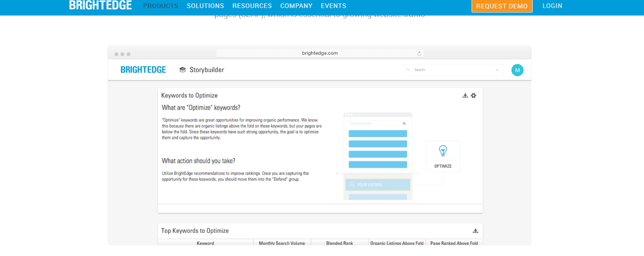Screen dimensions: 644x256
Task: Open the Resources menu
Action: pos(252,6)
